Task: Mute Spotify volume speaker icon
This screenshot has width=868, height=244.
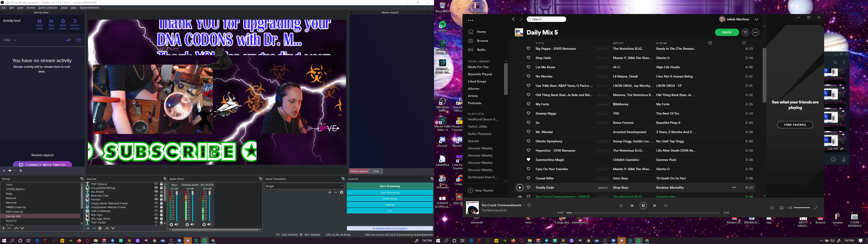Action: click(x=790, y=208)
